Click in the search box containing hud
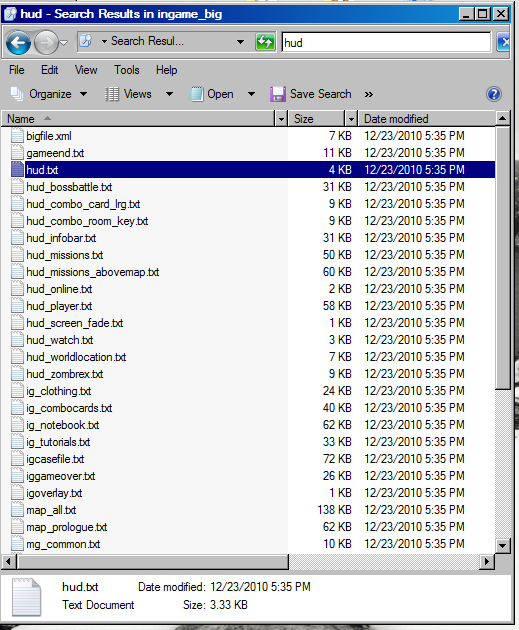This screenshot has width=519, height=630. (386, 42)
